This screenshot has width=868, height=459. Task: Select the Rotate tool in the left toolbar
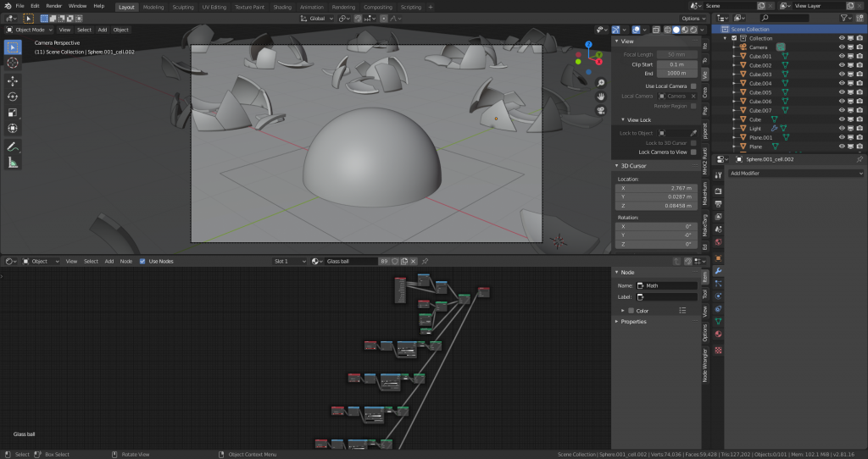13,97
